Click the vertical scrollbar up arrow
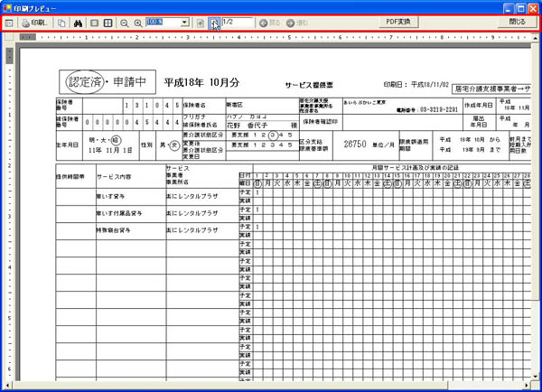Screen dimensions: 542x392 click(535, 37)
